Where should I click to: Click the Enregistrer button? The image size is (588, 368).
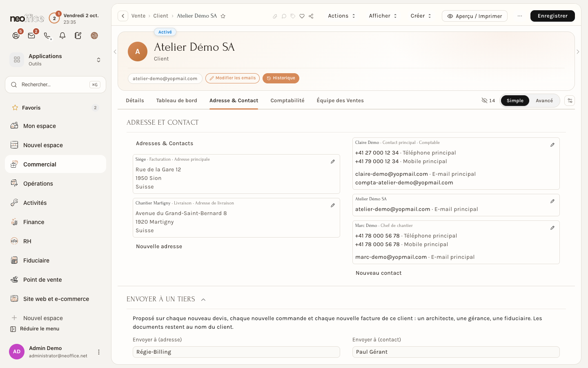552,16
